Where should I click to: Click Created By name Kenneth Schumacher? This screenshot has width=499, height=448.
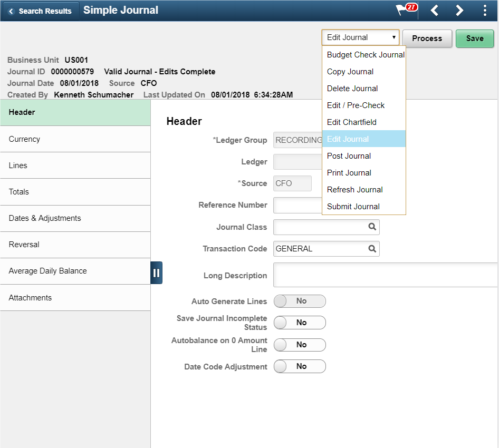93,95
